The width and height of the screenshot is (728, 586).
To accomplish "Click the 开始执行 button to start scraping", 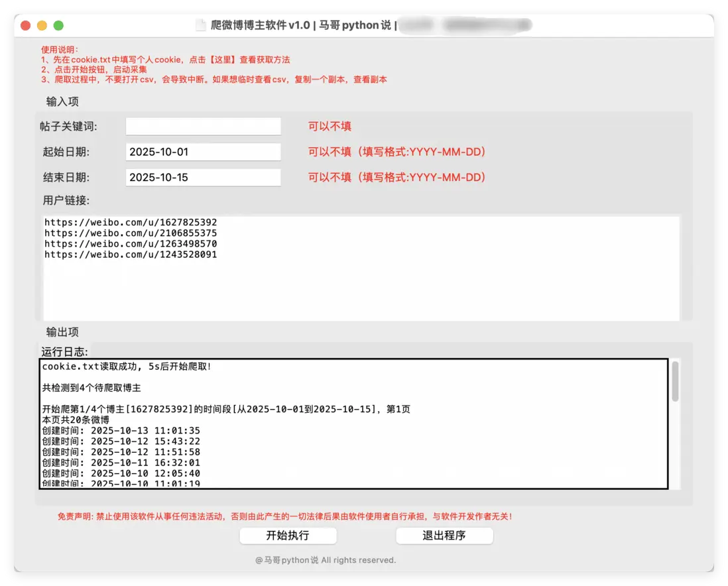I will (288, 536).
